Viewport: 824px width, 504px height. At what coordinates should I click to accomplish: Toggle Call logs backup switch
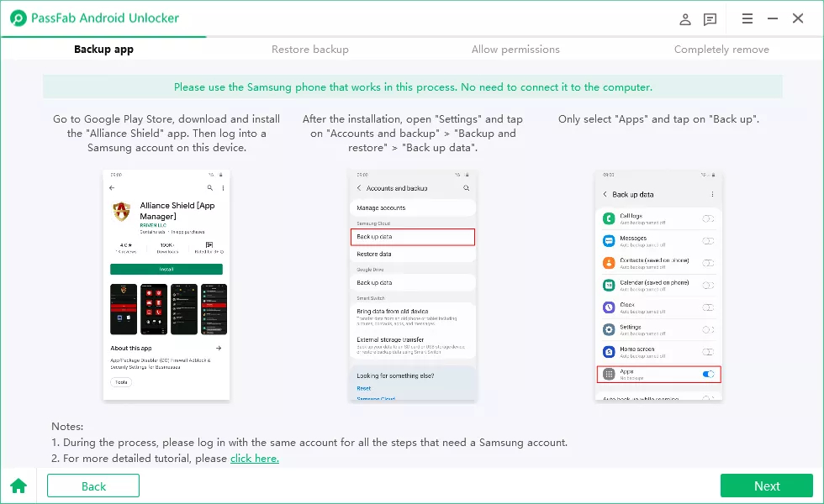coord(707,218)
